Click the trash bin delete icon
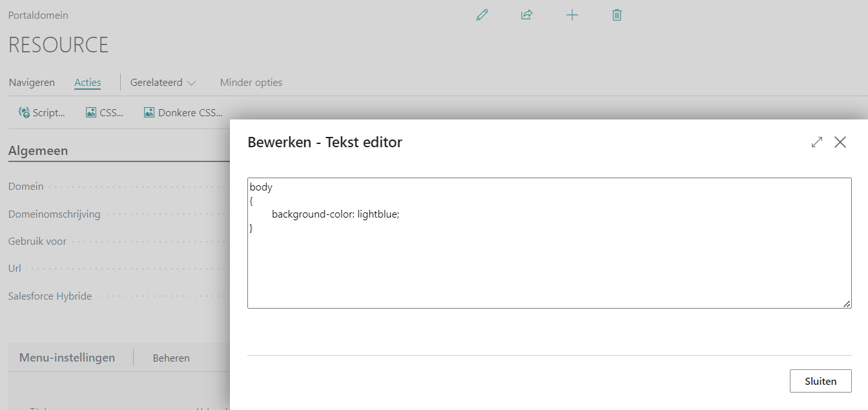 click(x=617, y=15)
